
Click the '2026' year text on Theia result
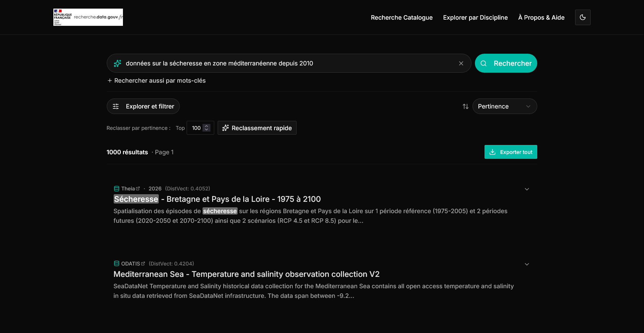coord(155,189)
